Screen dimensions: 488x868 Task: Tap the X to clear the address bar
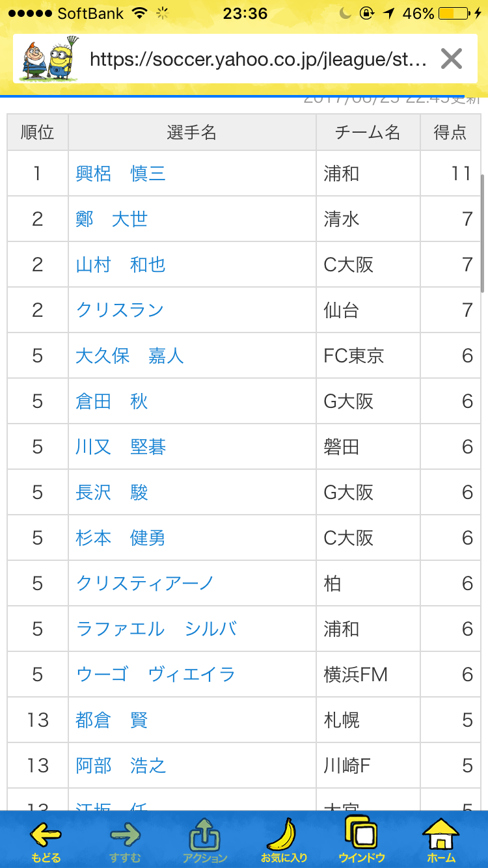451,59
